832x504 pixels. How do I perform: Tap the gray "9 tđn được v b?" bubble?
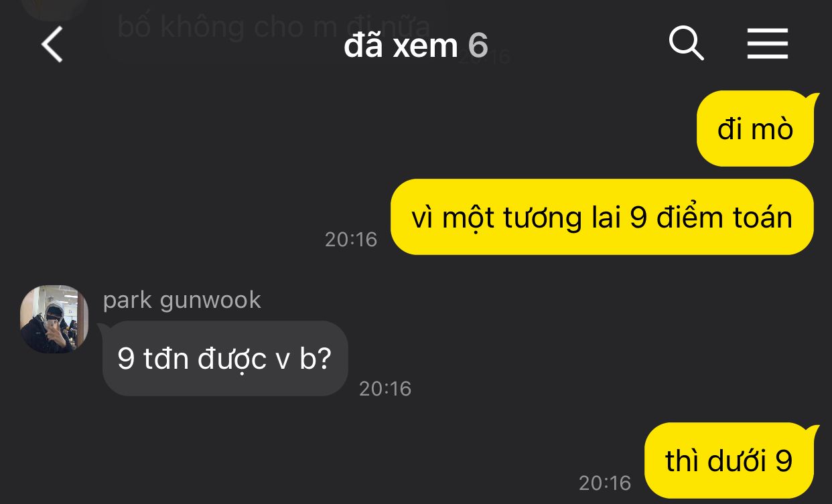(225, 358)
